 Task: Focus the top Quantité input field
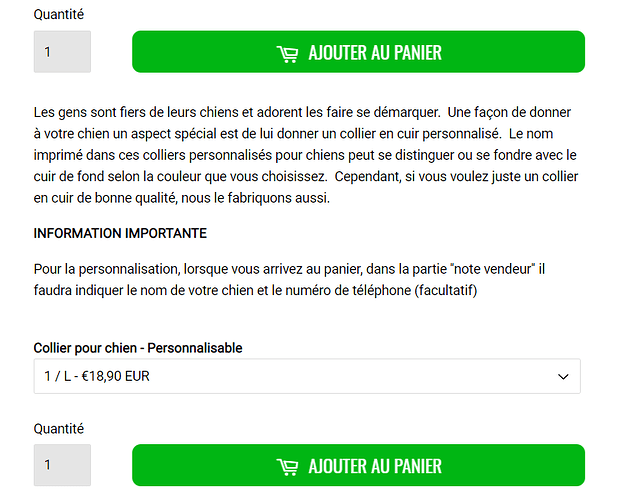[x=62, y=52]
